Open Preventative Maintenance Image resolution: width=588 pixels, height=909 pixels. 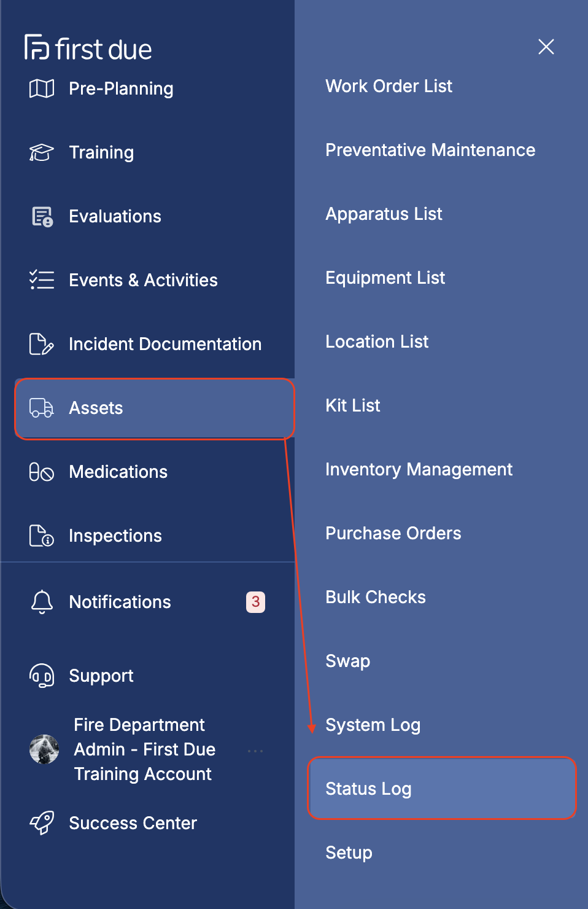pos(430,150)
